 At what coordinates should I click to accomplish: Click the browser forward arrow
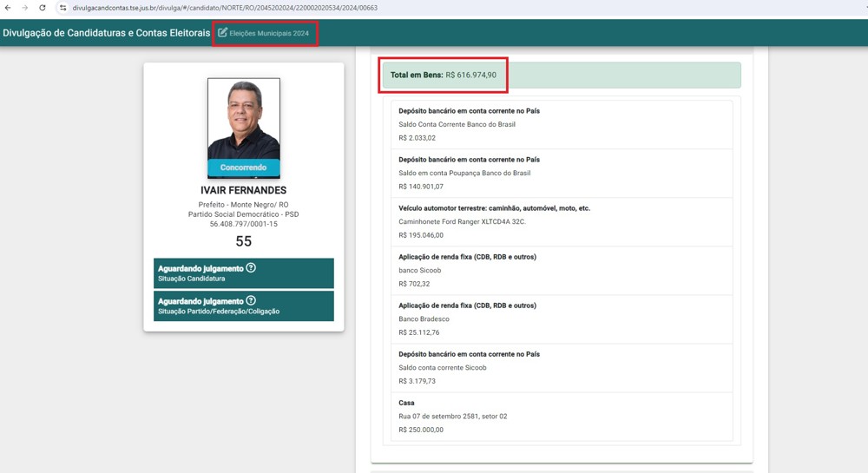25,8
